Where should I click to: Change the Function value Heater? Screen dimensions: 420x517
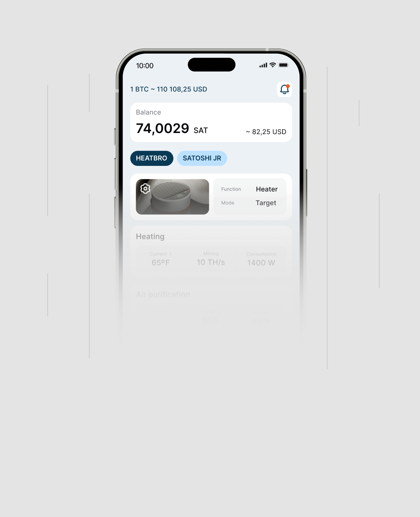click(x=267, y=189)
